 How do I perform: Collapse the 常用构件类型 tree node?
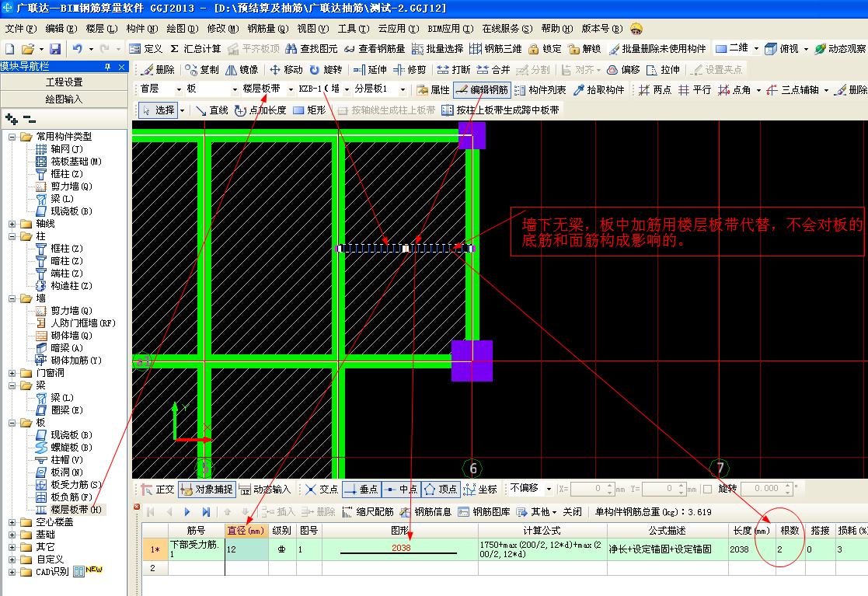click(x=12, y=137)
